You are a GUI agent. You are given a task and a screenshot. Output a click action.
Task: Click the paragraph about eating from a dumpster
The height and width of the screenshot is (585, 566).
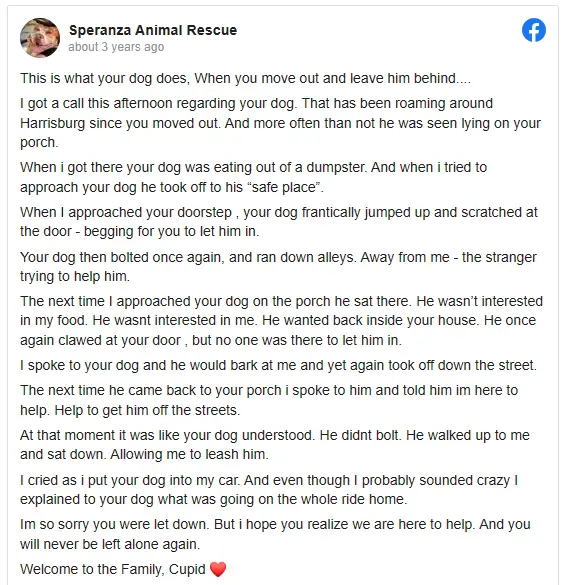(x=253, y=177)
